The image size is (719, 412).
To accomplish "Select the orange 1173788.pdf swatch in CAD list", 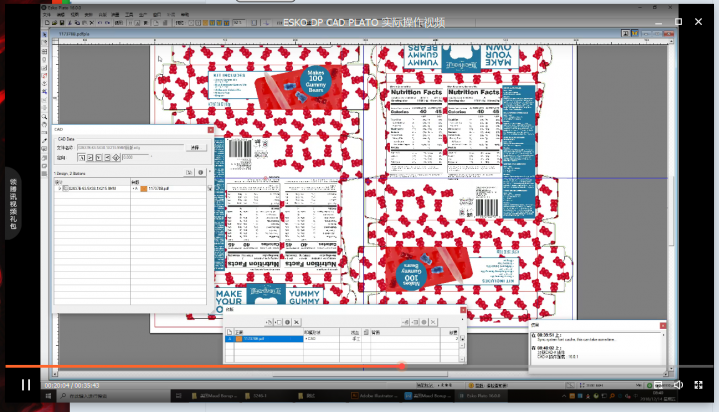I will click(143, 188).
